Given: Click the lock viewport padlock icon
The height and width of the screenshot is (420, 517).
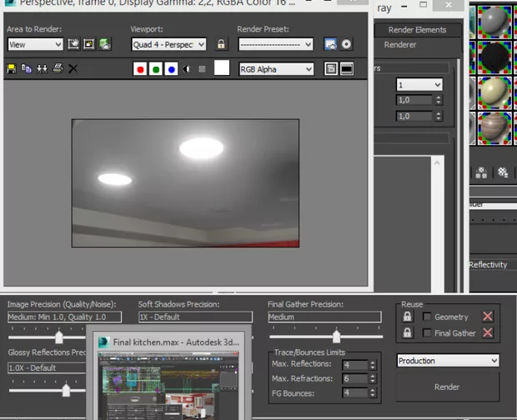Looking at the screenshot, I should coord(221,44).
